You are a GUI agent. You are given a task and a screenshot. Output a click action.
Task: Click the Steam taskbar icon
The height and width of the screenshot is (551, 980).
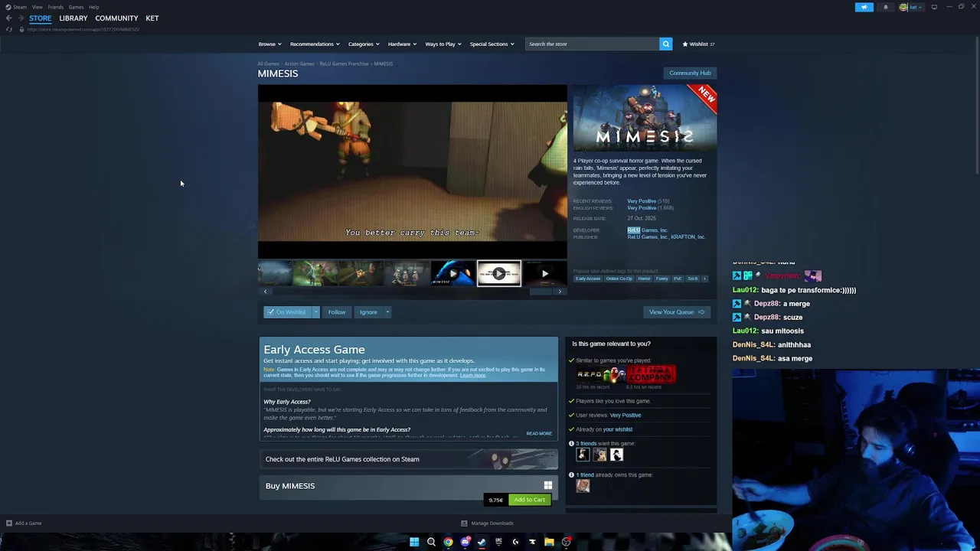click(482, 542)
